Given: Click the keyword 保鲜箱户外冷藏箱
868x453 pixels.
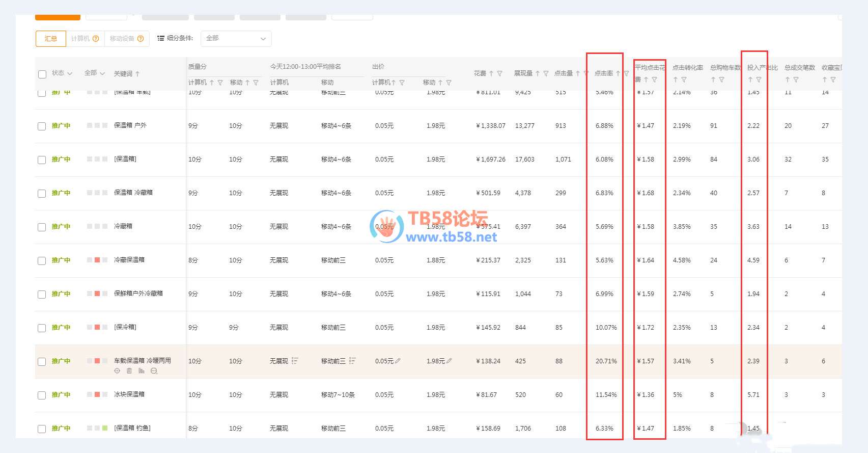Looking at the screenshot, I should (138, 294).
